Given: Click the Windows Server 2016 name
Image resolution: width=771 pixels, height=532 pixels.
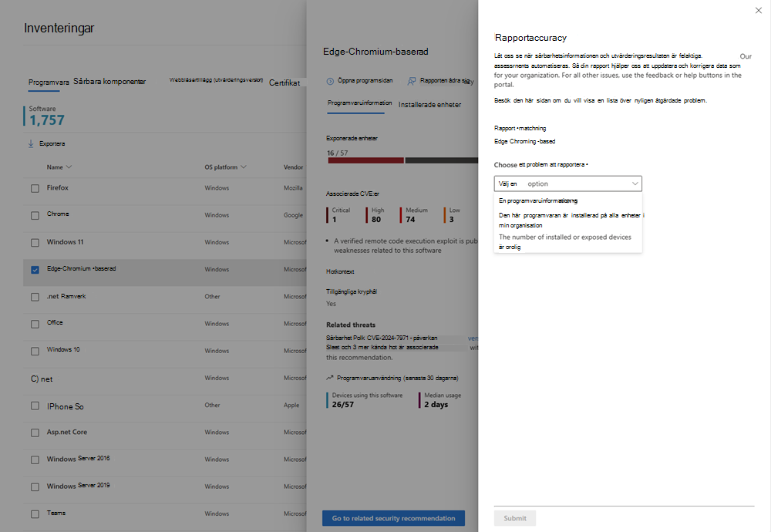Looking at the screenshot, I should point(78,458).
